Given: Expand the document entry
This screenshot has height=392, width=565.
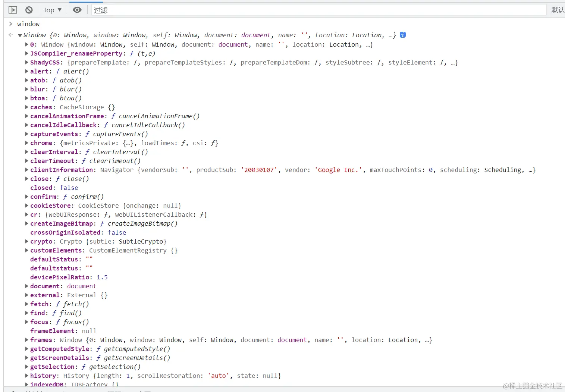Looking at the screenshot, I should pos(27,286).
